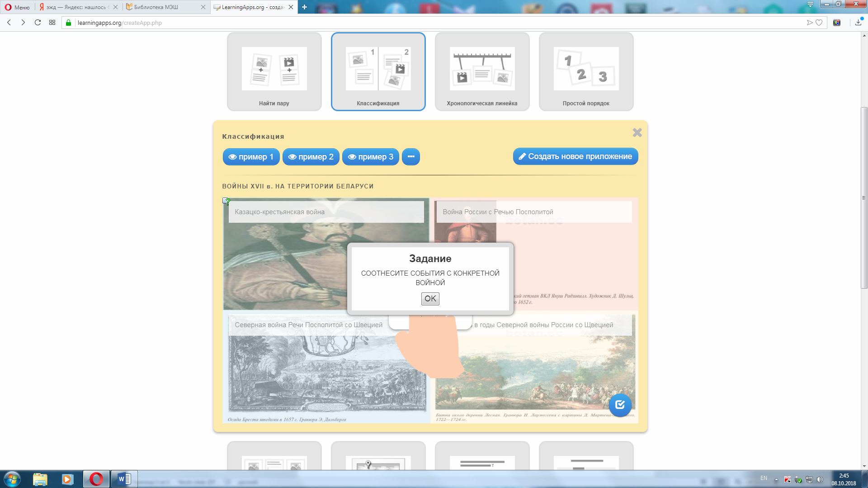The height and width of the screenshot is (488, 868).
Task: Open пример 3
Action: tap(371, 157)
